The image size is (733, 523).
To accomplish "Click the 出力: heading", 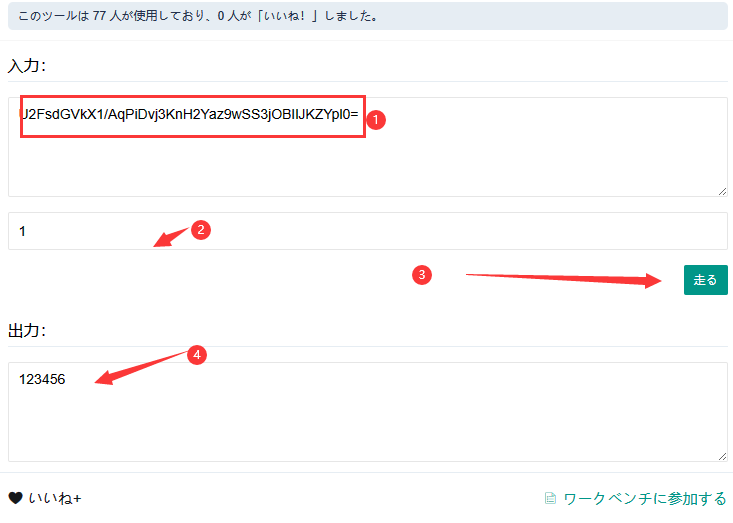I will (x=27, y=330).
